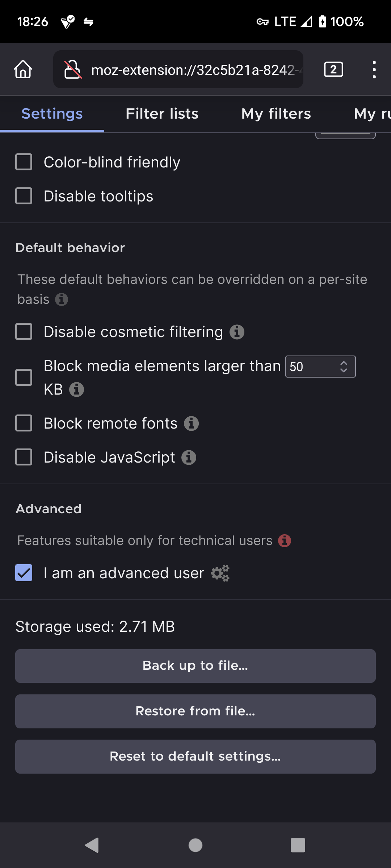This screenshot has height=868, width=391.
Task: Tap the Android back navigation button
Action: click(92, 845)
